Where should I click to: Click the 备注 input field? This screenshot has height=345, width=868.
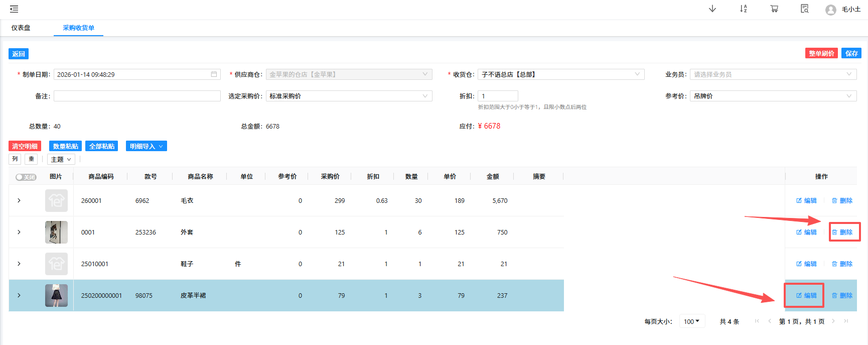click(137, 96)
